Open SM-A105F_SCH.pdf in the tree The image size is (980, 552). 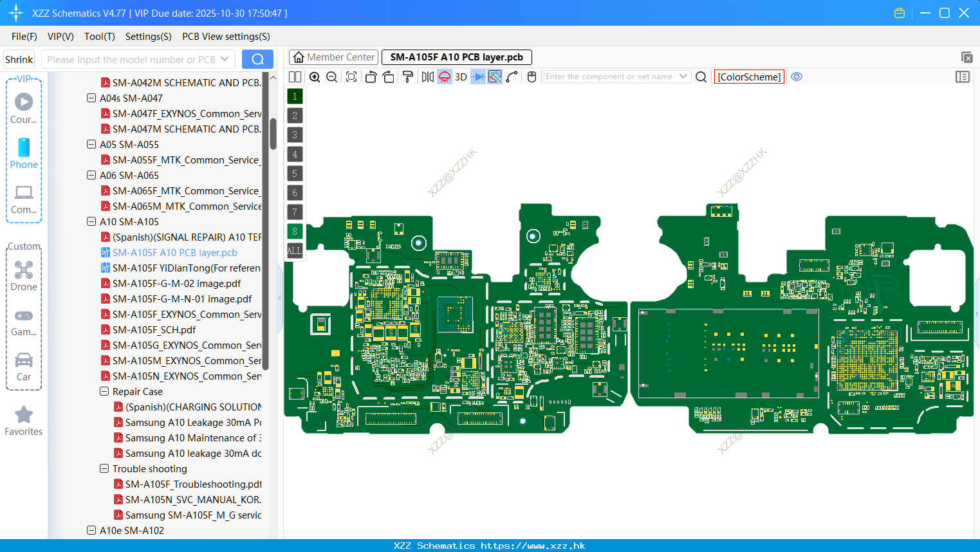[154, 330]
